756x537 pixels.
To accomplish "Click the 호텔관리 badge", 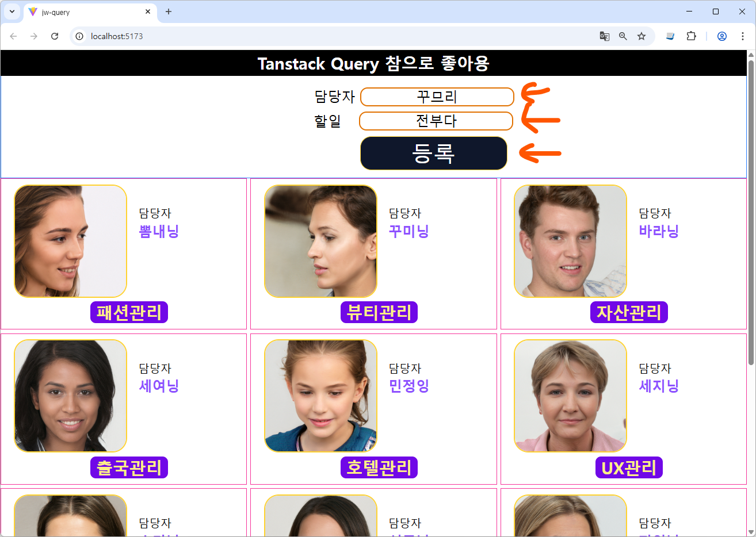I will [379, 467].
